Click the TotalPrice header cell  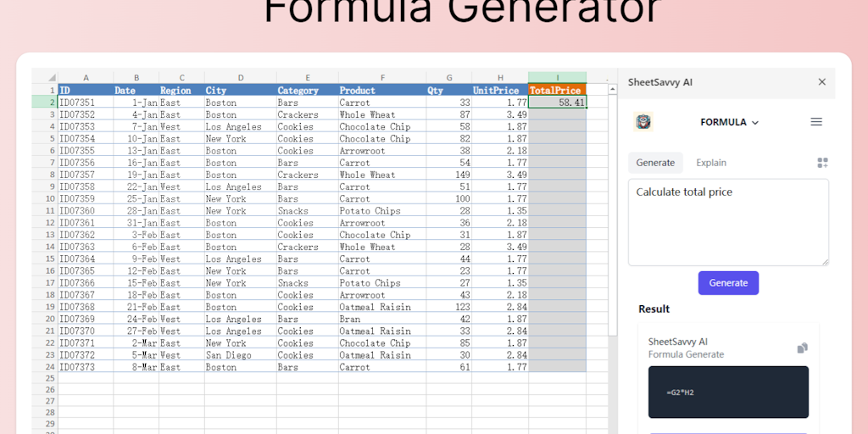[558, 90]
